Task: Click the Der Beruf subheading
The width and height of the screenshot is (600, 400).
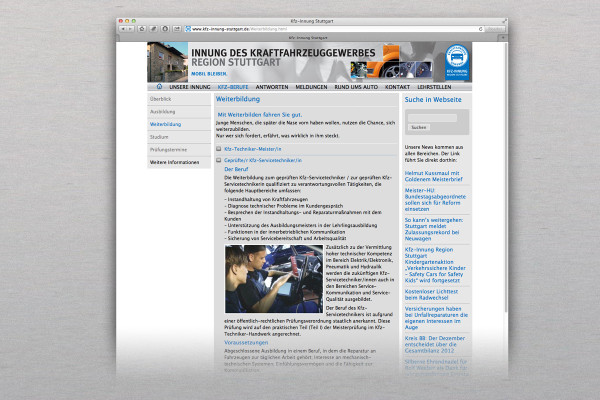Action: tap(236, 169)
